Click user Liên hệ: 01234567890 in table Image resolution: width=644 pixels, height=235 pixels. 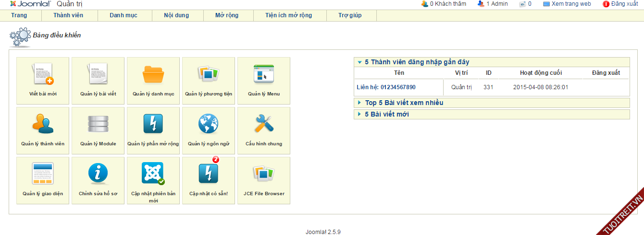click(x=386, y=87)
